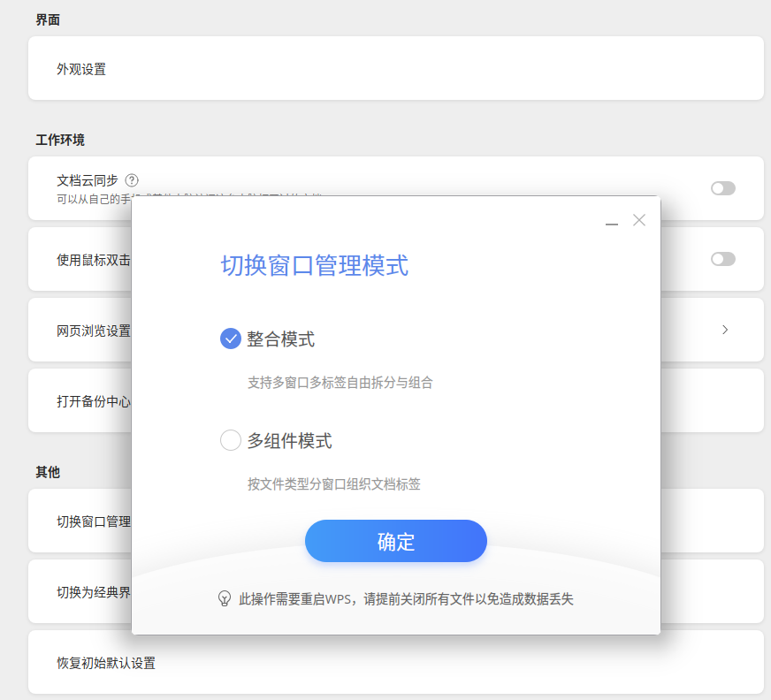This screenshot has width=771, height=700.
Task: Click the 文档云同步 label
Action: (x=88, y=180)
